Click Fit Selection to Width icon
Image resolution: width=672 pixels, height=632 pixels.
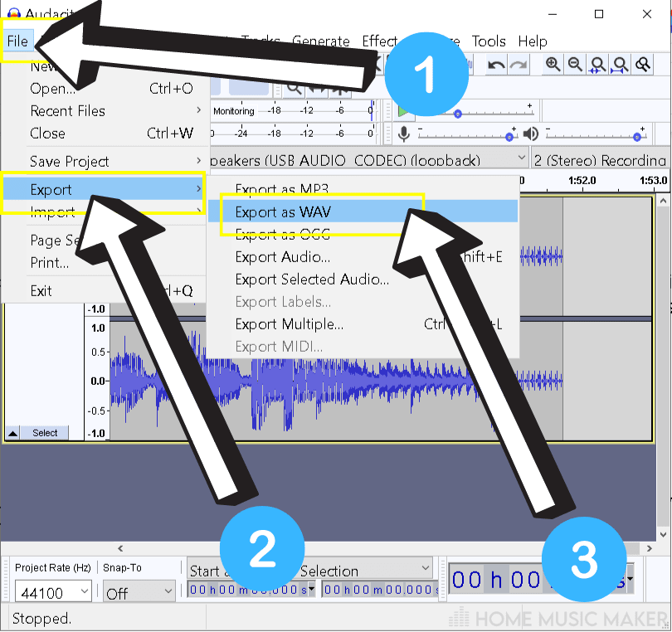[x=598, y=65]
